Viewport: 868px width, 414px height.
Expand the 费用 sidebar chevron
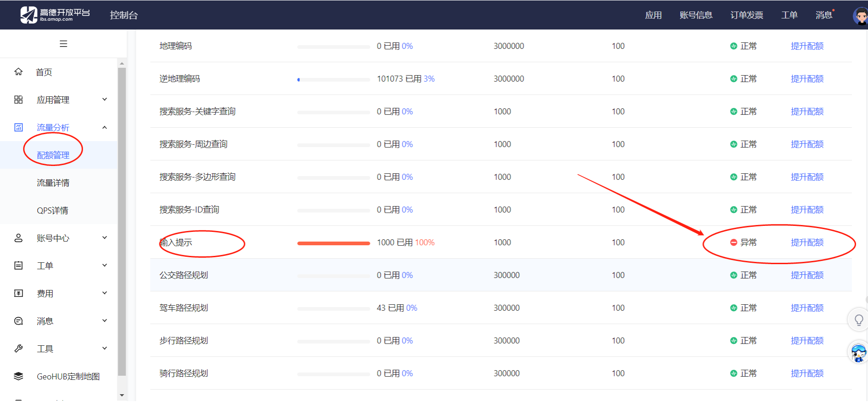coord(105,293)
